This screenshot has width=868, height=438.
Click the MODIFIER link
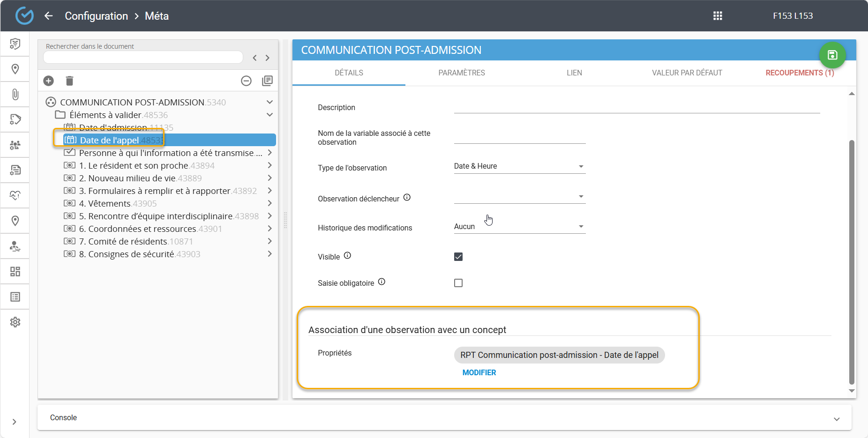[479, 372]
